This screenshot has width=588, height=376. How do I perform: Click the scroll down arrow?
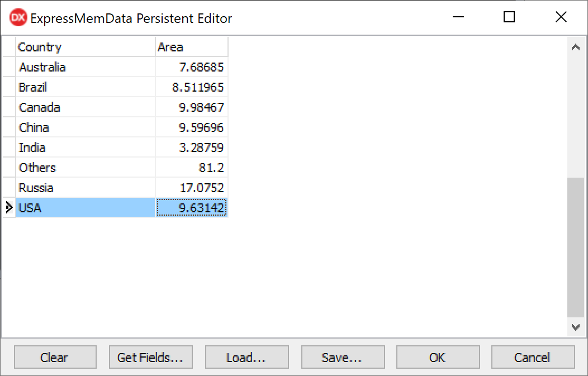coord(575,326)
